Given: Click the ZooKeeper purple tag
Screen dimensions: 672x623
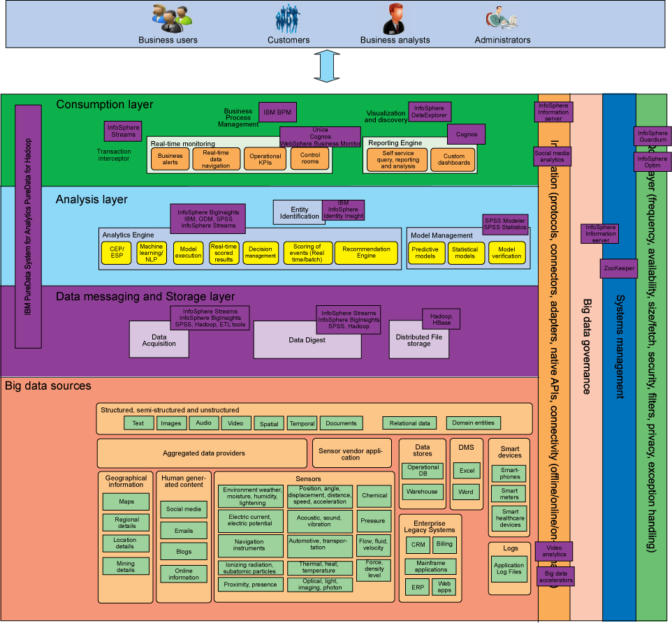Looking at the screenshot, I should click(x=619, y=269).
